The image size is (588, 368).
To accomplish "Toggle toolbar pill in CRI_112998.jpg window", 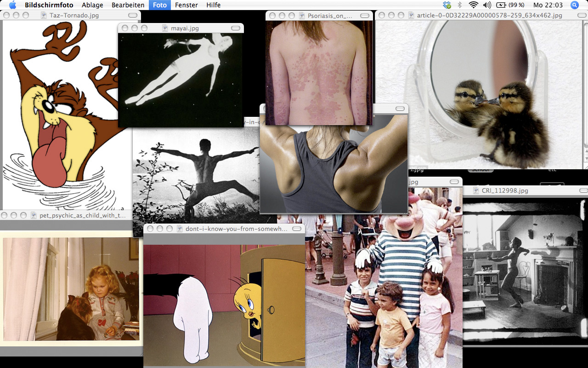I will point(584,190).
